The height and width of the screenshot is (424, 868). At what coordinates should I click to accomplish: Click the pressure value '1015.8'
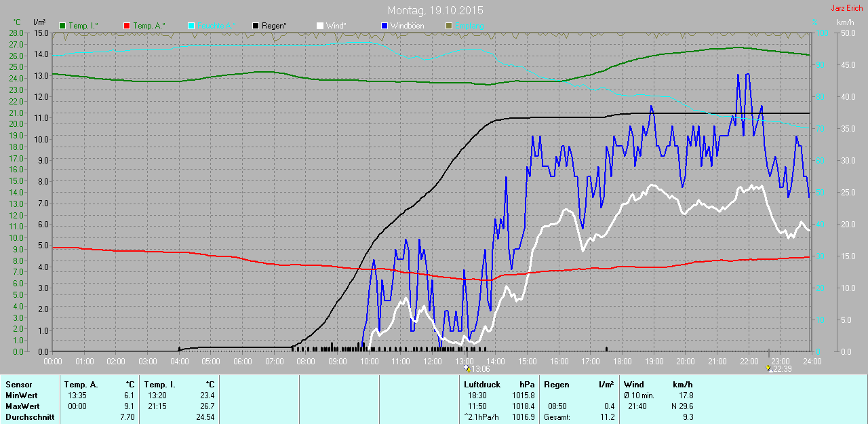coord(523,396)
